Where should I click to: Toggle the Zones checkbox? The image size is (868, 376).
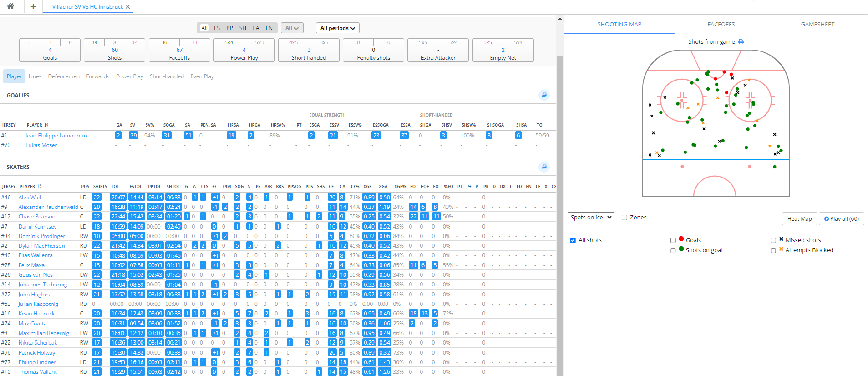pos(624,218)
